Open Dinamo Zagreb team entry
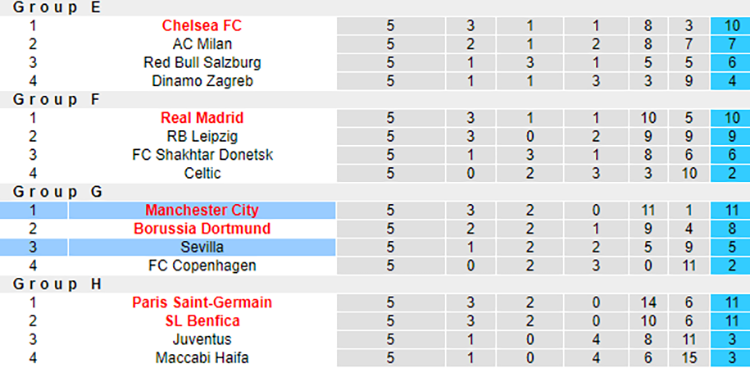Screen dimensions: 750x368 (x=202, y=81)
